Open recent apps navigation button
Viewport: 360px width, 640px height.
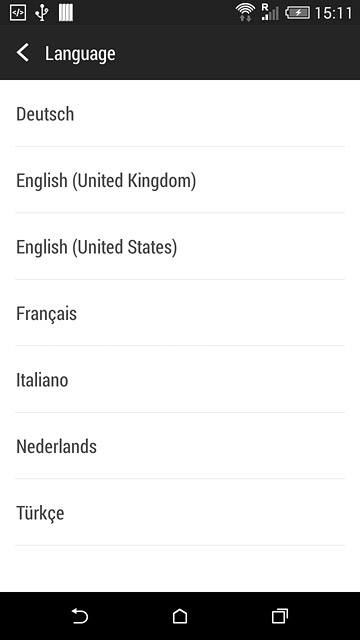point(280,616)
